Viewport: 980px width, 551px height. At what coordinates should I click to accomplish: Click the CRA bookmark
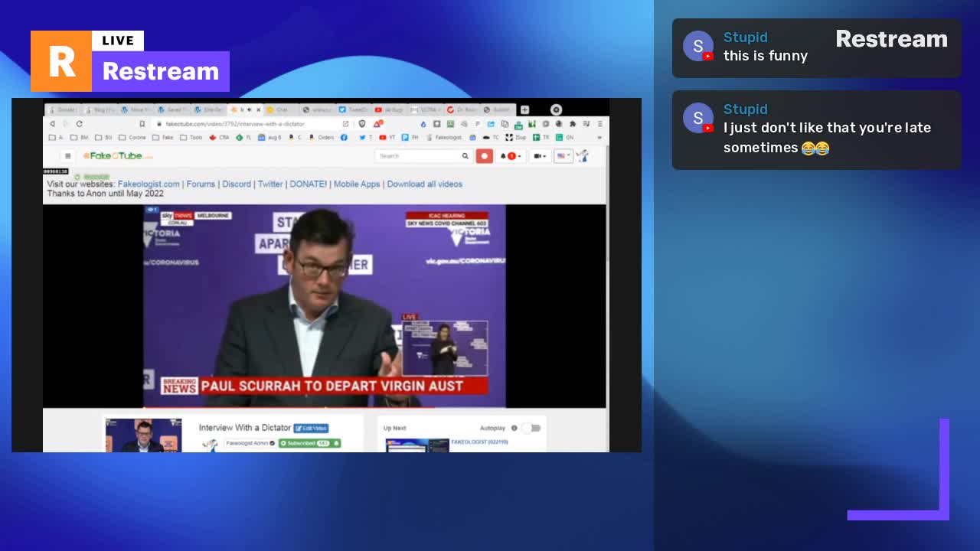[219, 138]
